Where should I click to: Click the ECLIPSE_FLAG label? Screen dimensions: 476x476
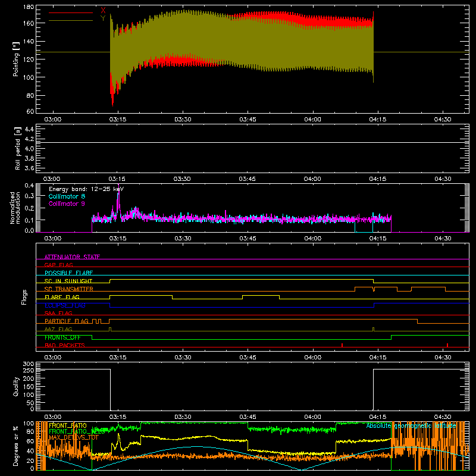click(65, 305)
